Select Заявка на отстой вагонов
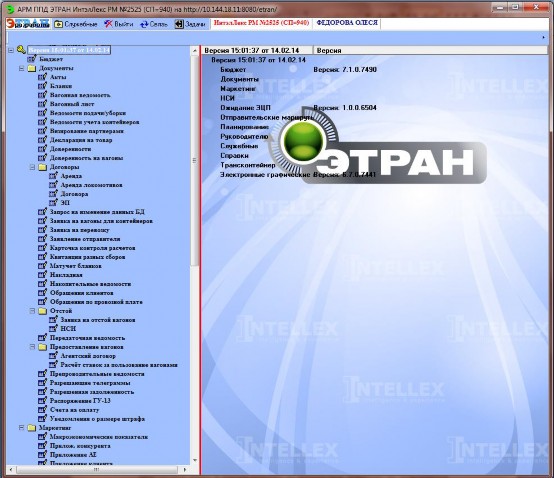 (x=98, y=320)
